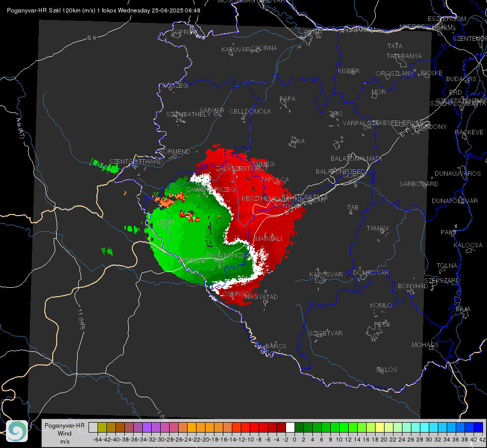Click the AJKA town label
Screen dimensions: 487x448
tap(297, 141)
